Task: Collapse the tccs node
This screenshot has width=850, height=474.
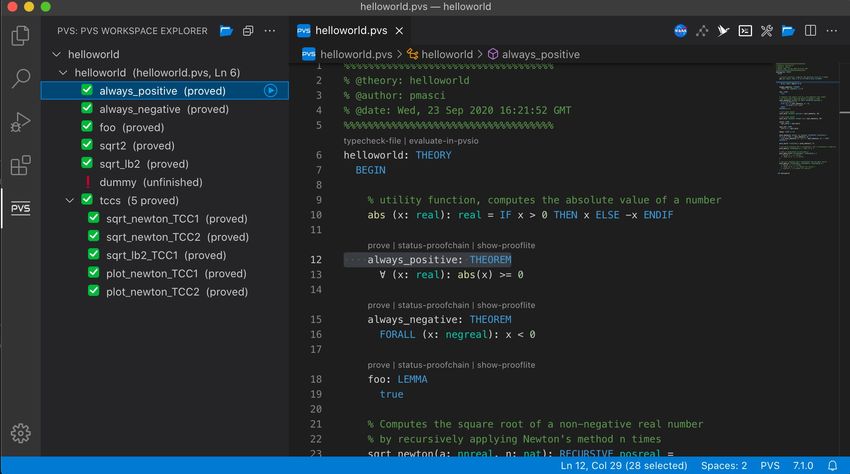Action: pyautogui.click(x=69, y=201)
